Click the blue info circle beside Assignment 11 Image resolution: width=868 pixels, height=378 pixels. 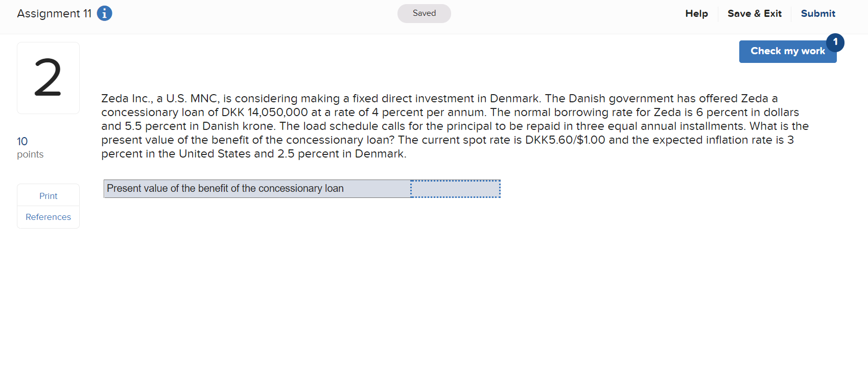(105, 13)
